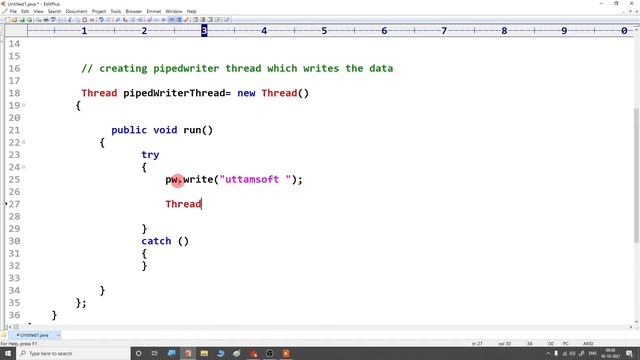Open the Windows Start menu
640x360 pixels.
8,353
